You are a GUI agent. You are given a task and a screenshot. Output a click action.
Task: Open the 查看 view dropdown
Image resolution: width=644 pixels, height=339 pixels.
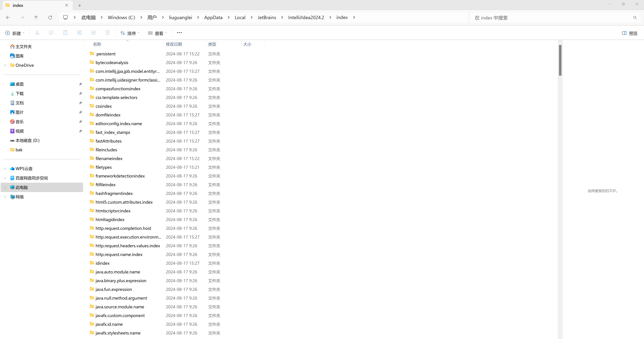pos(157,33)
